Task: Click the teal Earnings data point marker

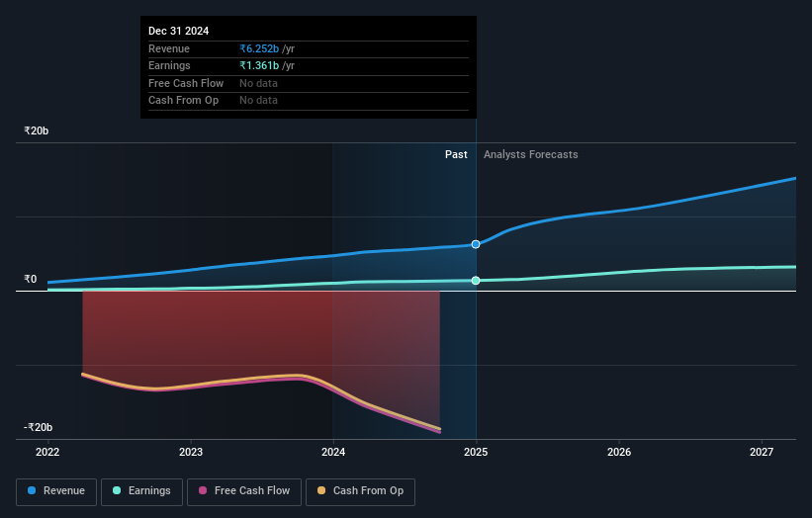Action: pyautogui.click(x=476, y=281)
